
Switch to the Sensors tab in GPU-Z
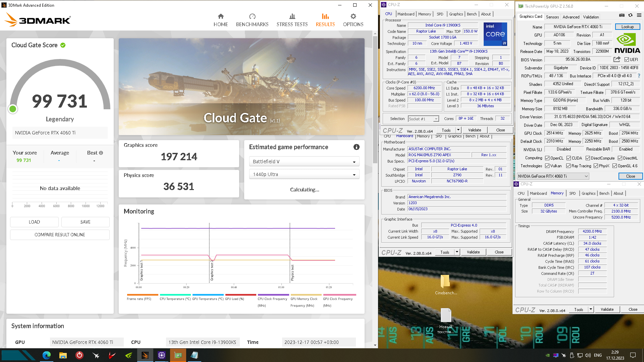tap(552, 17)
